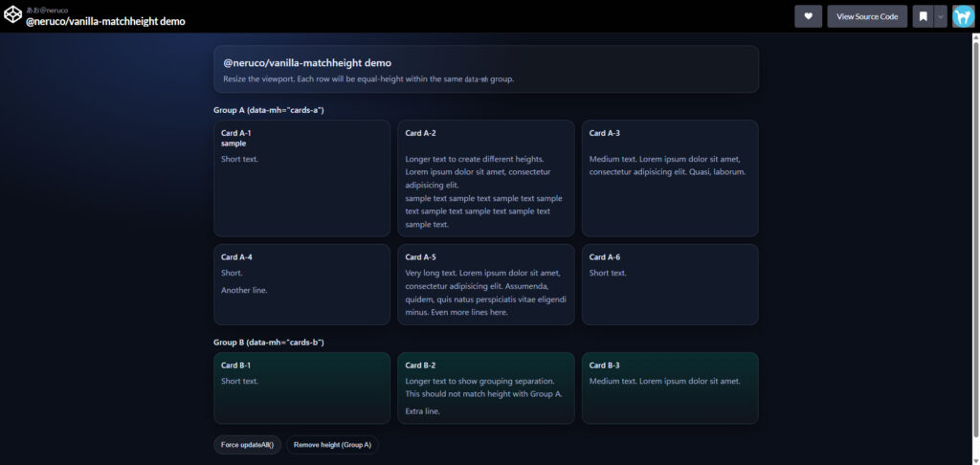Open the vanilla-matchheight demo pen title
Image resolution: width=980 pixels, height=465 pixels.
coord(105,21)
